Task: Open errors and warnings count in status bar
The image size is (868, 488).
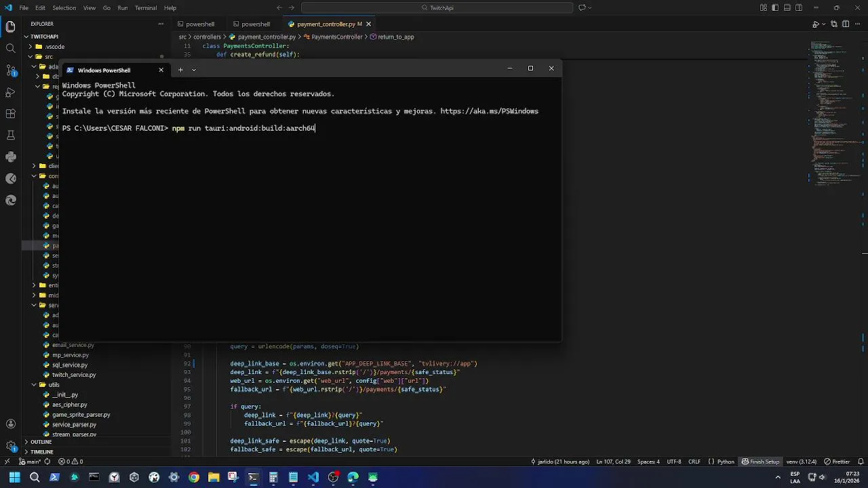Action: [x=70, y=462]
